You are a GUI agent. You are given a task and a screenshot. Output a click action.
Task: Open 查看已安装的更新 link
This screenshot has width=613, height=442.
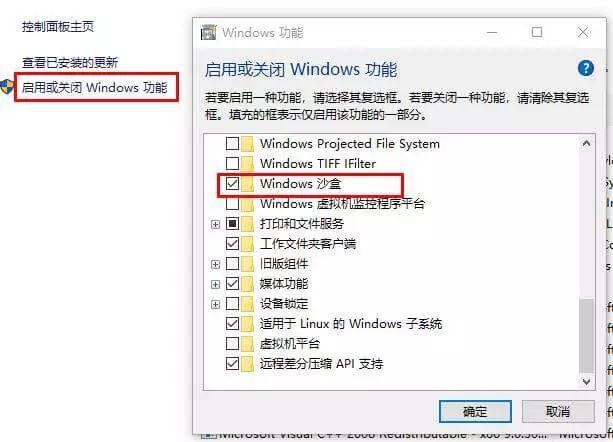[70, 63]
